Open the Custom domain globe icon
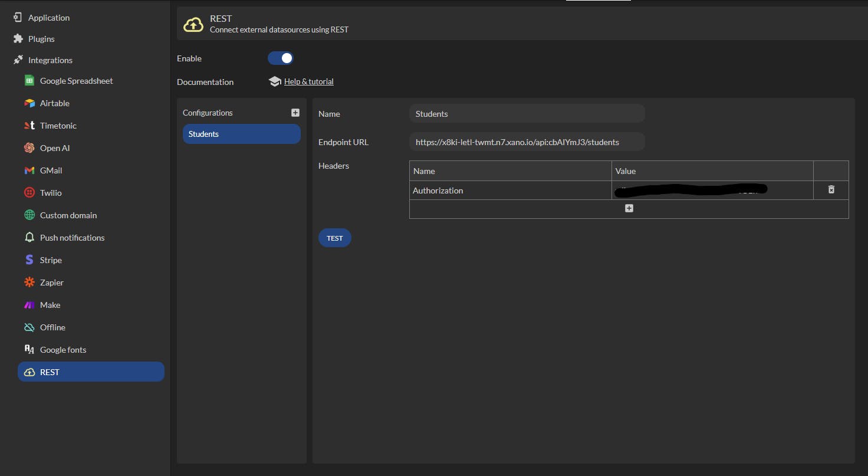 29,215
